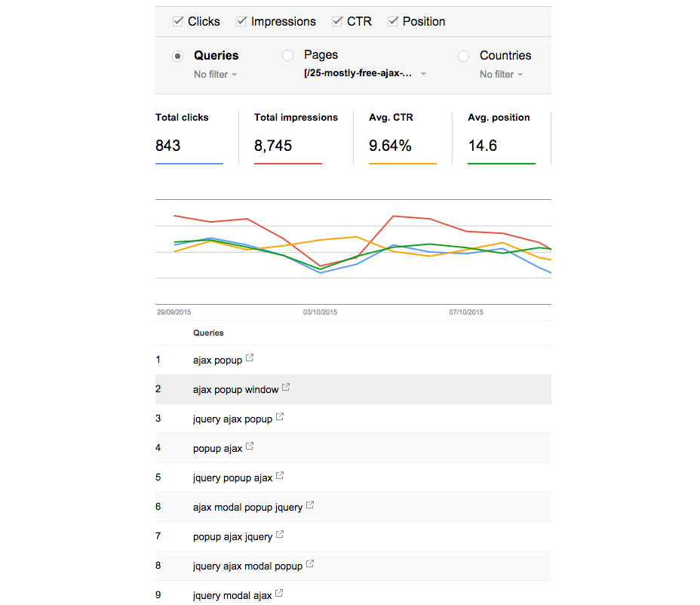Screen dimensions: 700x605
Task: Open the Countries 'No filter' dropdown
Action: [501, 75]
